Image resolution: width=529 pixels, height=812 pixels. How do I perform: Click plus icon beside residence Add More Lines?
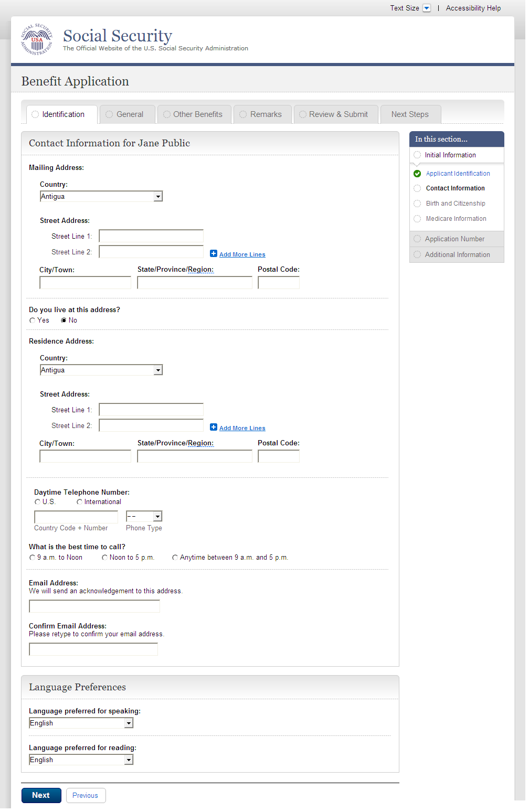214,428
